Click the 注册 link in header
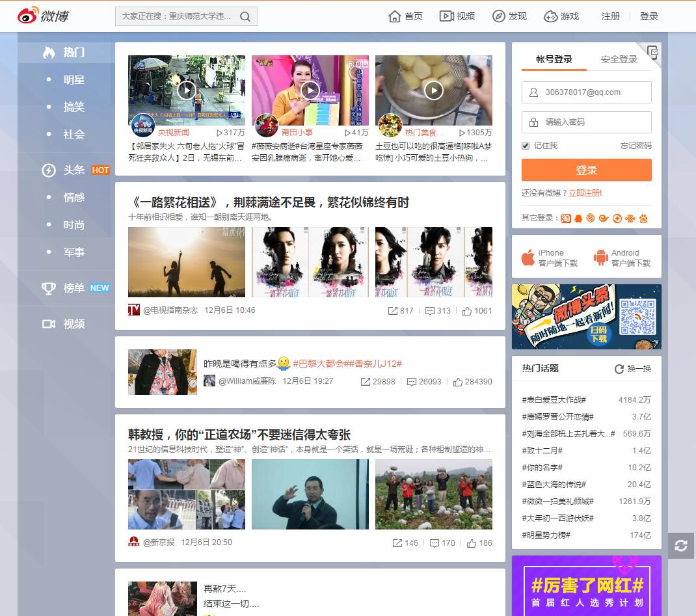 click(610, 16)
